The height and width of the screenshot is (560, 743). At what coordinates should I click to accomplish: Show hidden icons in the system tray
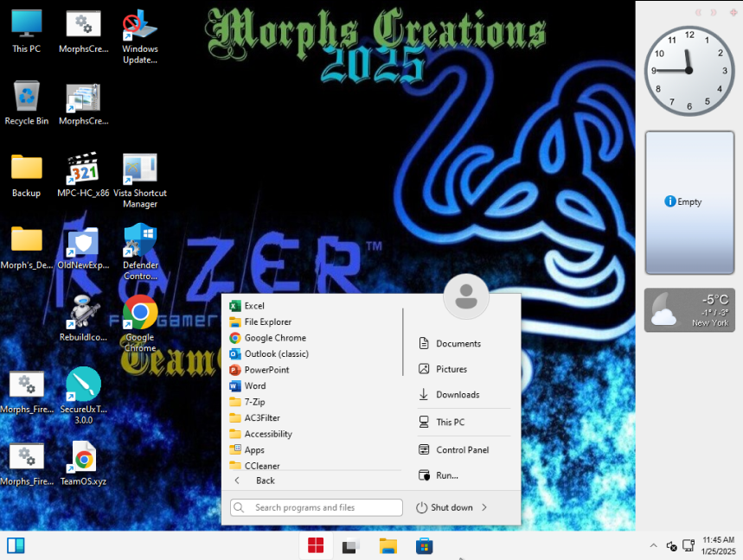(x=653, y=546)
